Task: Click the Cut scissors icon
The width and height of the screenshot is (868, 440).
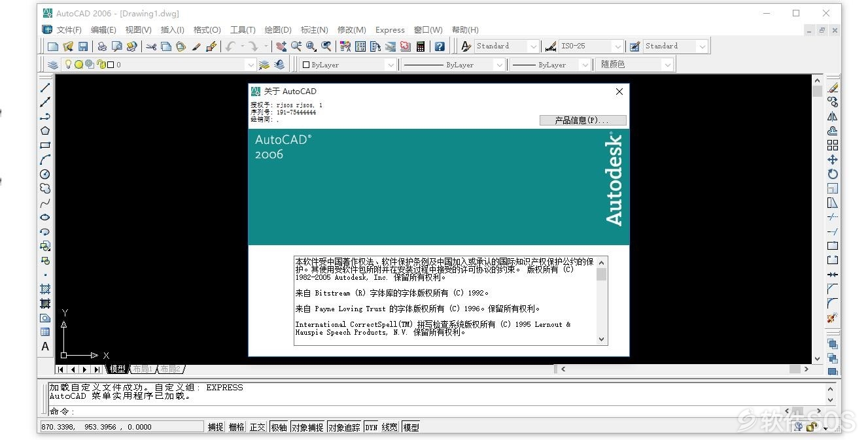Action: point(151,46)
